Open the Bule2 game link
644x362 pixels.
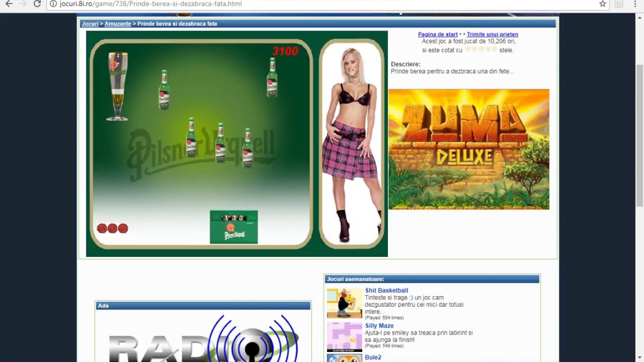[x=373, y=357]
